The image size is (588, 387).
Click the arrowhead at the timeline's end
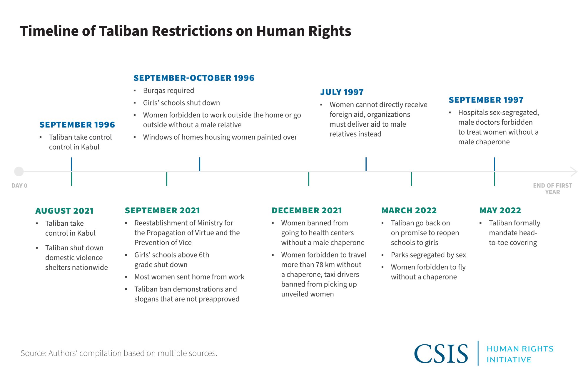pos(574,171)
